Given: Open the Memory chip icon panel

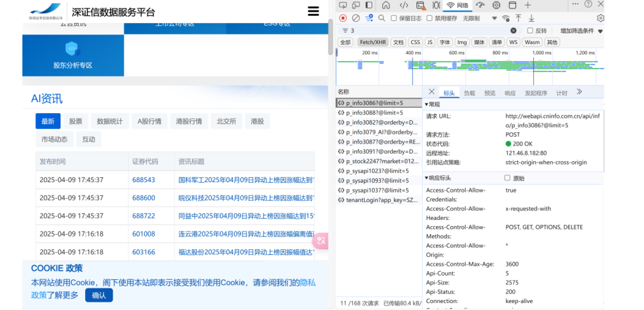Looking at the screenshot, I should click(496, 5).
